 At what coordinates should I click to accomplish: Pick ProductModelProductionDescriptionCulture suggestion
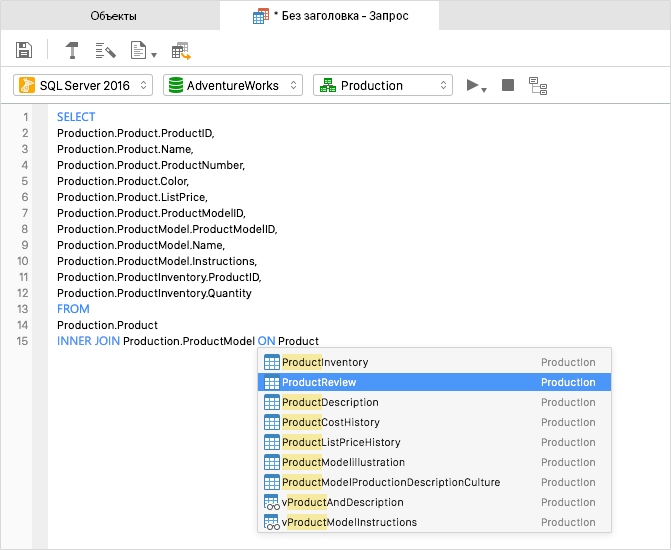[x=434, y=482]
